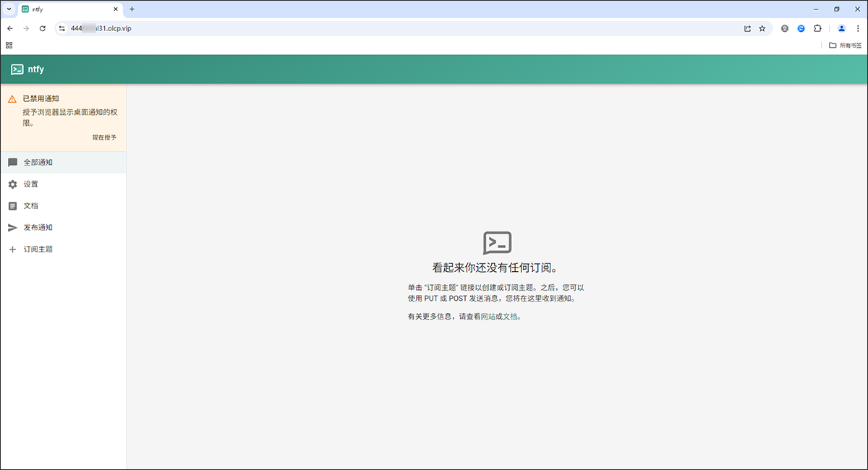Open the 所有书签 bookmarks folder
Viewport: 868px width, 470px height.
tap(845, 45)
